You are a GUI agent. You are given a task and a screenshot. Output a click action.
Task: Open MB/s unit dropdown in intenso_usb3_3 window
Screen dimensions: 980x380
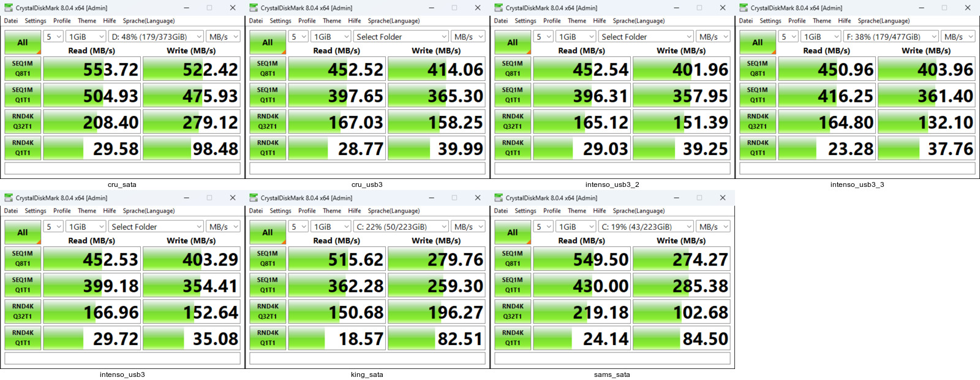click(958, 37)
